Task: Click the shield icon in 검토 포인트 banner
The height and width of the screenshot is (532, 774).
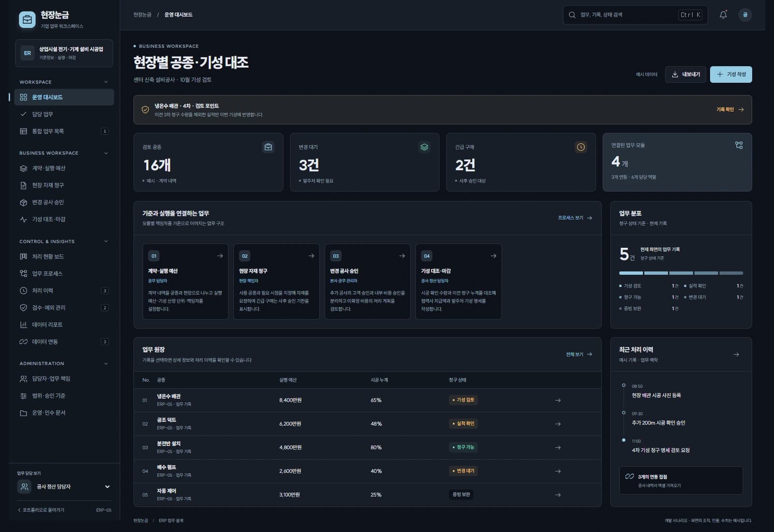Action: [145, 110]
